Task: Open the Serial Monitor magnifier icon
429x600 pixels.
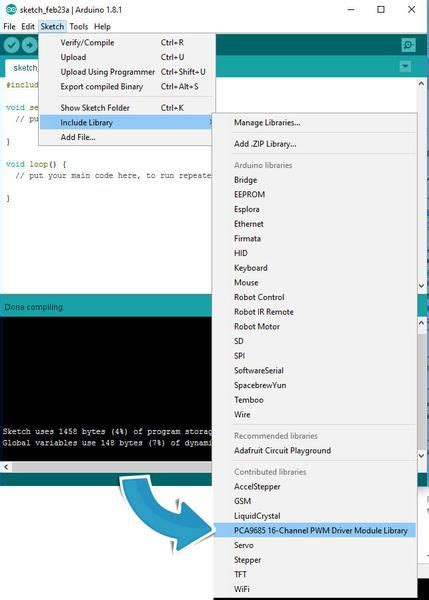Action: 408,45
